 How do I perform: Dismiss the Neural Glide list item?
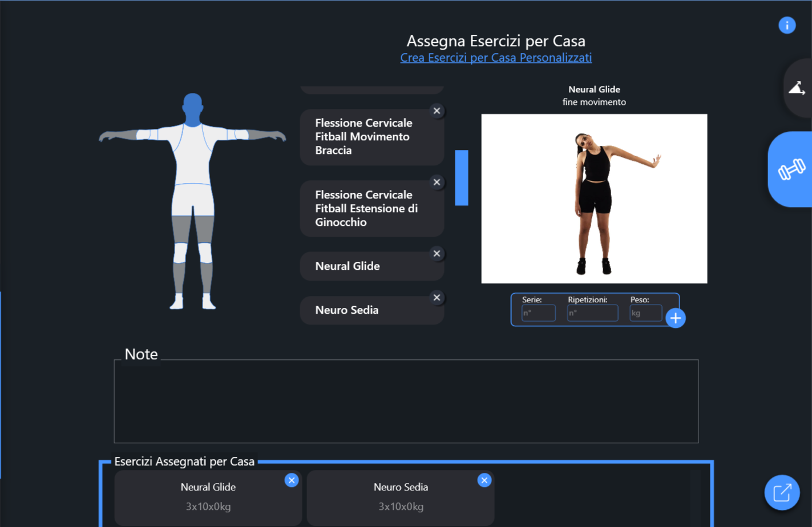tap(437, 253)
